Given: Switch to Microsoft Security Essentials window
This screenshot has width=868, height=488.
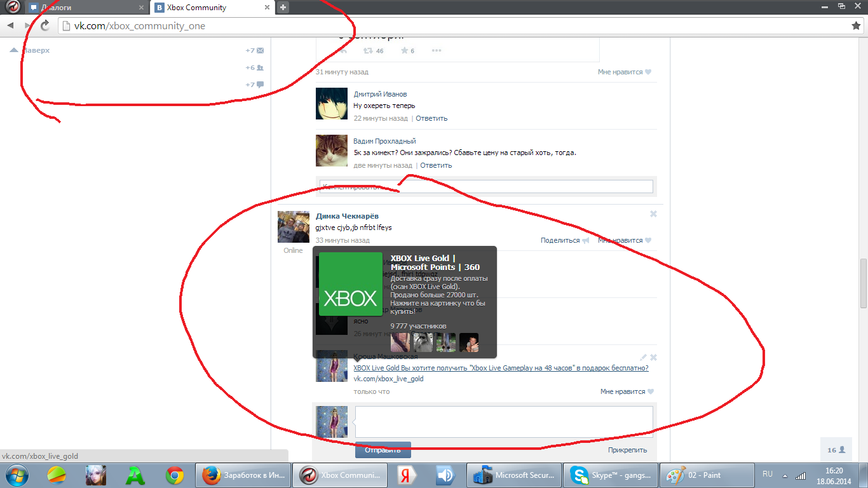Looking at the screenshot, I should click(514, 475).
